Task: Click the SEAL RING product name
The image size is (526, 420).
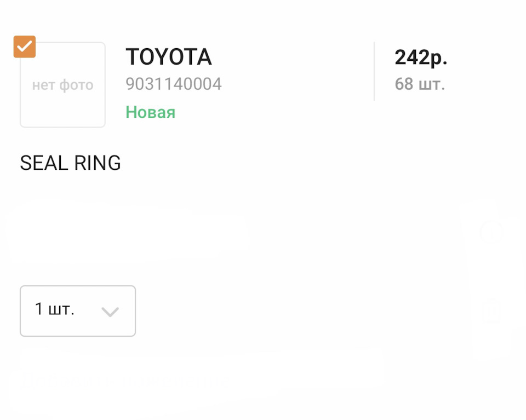Action: pyautogui.click(x=70, y=163)
